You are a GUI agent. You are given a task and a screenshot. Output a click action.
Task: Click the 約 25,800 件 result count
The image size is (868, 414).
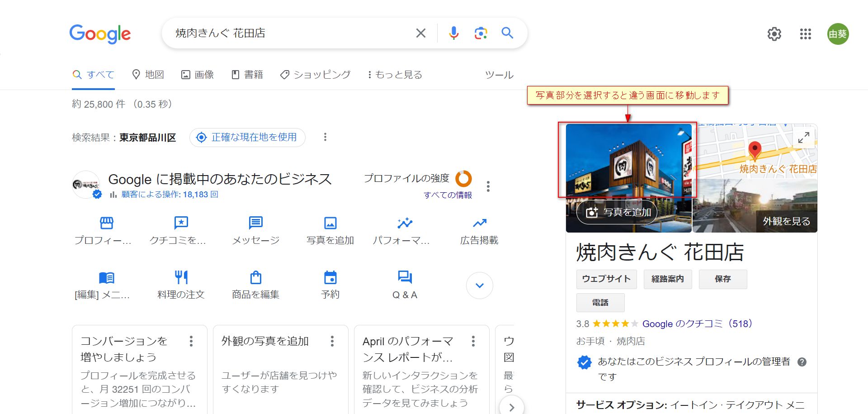tap(99, 105)
